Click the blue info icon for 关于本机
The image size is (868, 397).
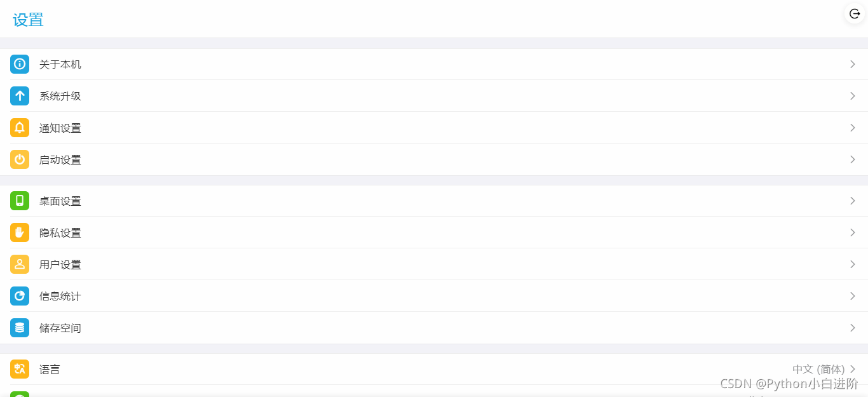(x=20, y=64)
